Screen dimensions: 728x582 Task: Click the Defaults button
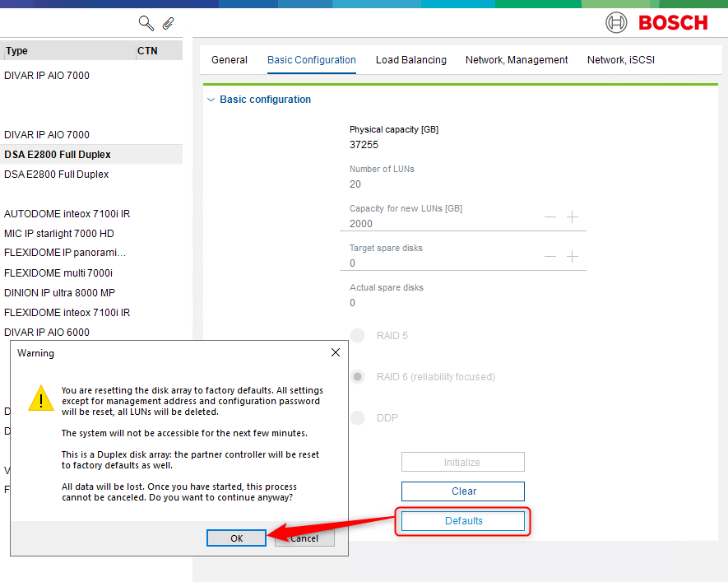tap(463, 521)
